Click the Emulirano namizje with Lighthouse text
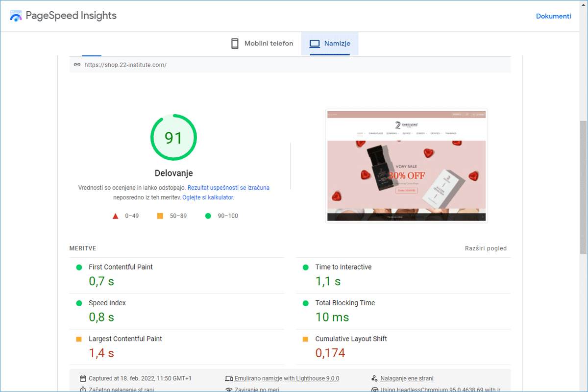Image resolution: width=588 pixels, height=392 pixels. pyautogui.click(x=287, y=378)
